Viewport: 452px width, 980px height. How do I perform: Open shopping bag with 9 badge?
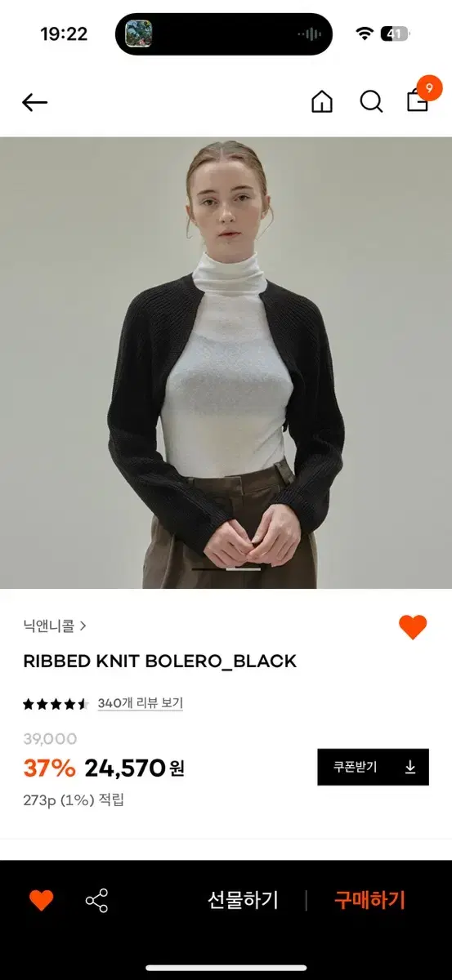[420, 96]
